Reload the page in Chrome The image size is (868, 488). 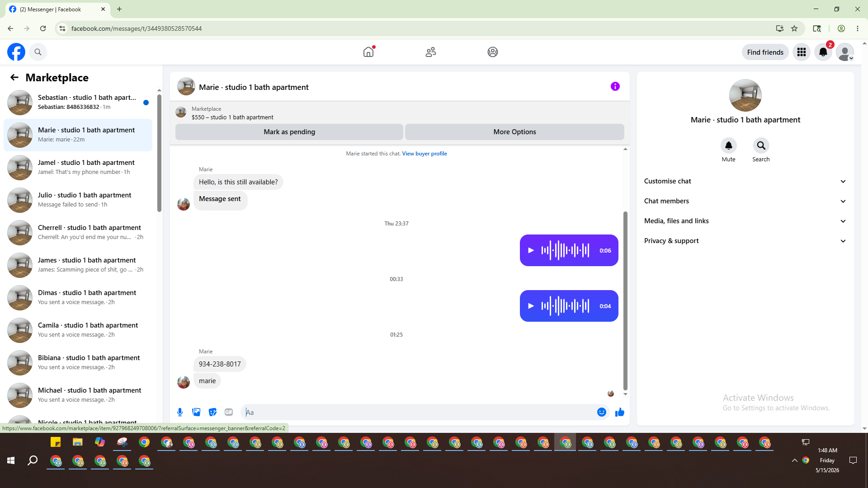43,28
